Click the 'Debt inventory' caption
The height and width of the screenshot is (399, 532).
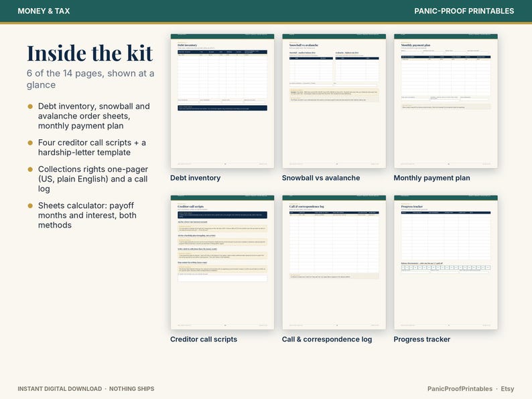click(196, 178)
